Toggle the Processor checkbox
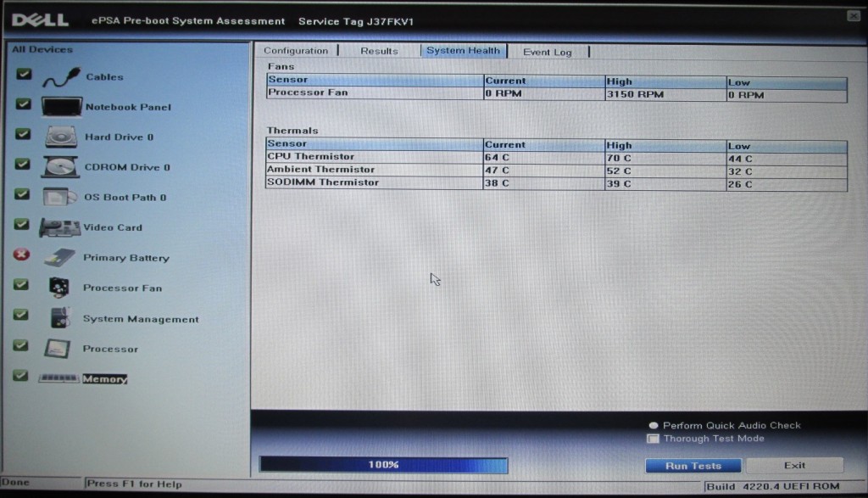 click(20, 345)
